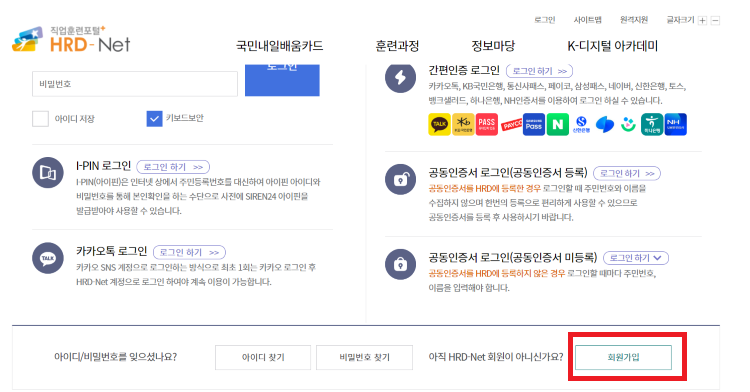Click the KB국민은행 icon
The image size is (750, 392).
click(463, 125)
